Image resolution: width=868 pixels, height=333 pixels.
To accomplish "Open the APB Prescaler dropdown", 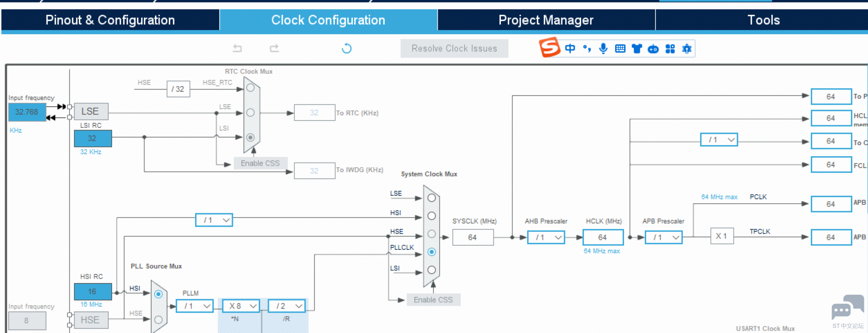I will [664, 237].
